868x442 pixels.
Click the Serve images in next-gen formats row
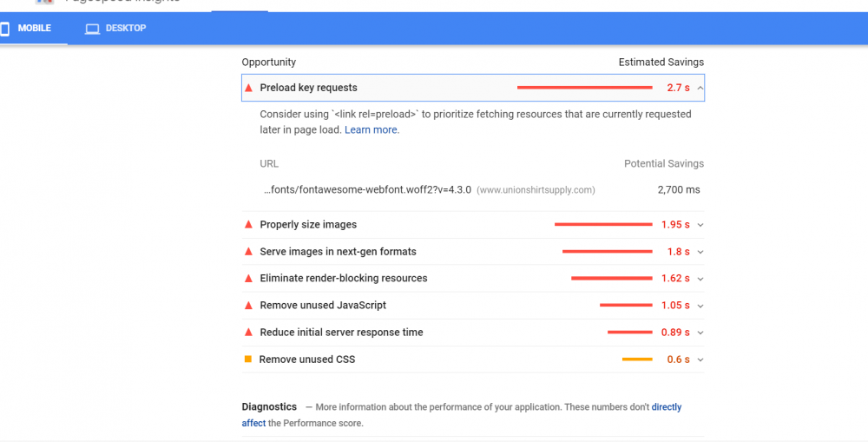(x=338, y=252)
